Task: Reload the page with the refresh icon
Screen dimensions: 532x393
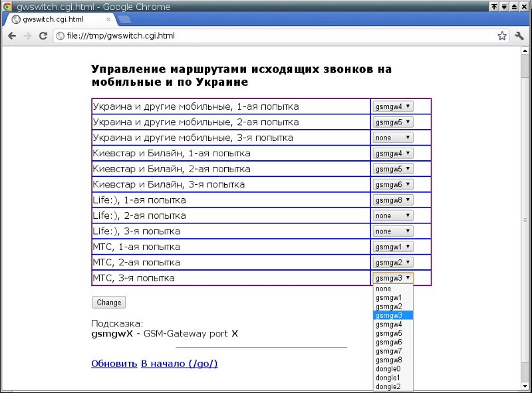Action: (x=43, y=36)
